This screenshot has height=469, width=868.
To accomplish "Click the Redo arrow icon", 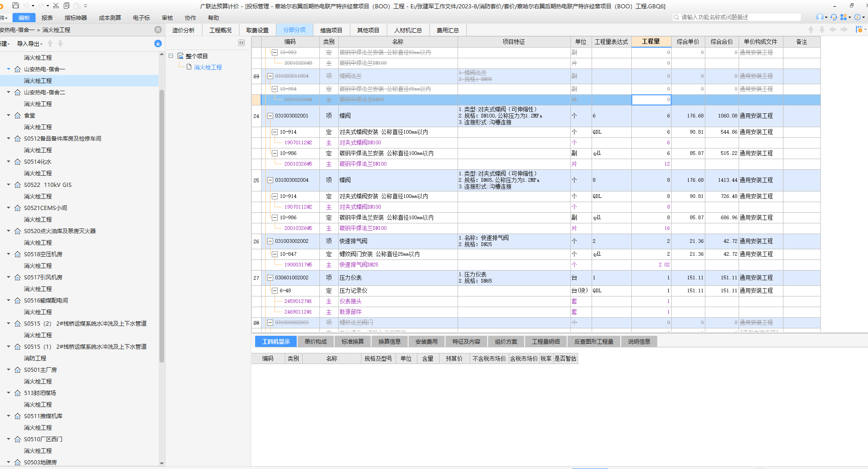I will (x=41, y=6).
